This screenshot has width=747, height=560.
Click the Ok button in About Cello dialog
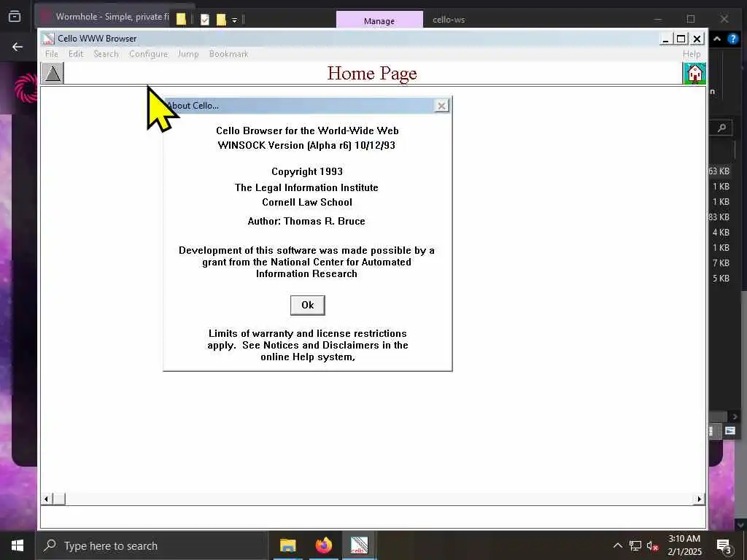click(x=308, y=306)
